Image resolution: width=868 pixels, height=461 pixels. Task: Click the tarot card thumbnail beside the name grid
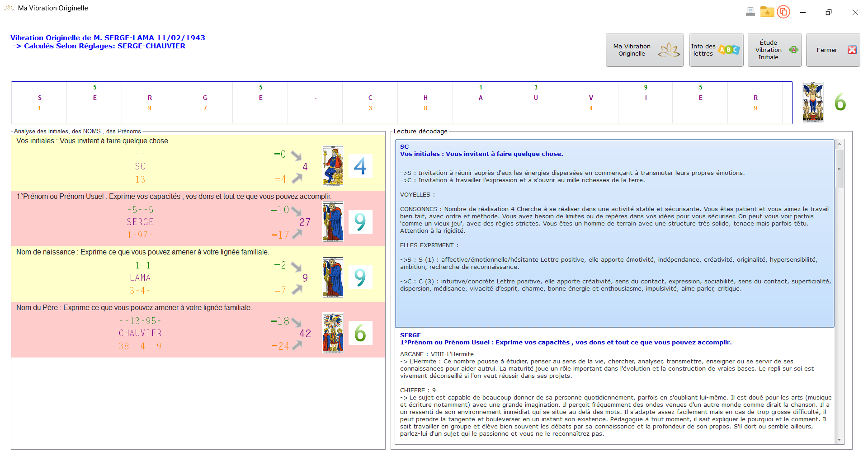tap(813, 102)
